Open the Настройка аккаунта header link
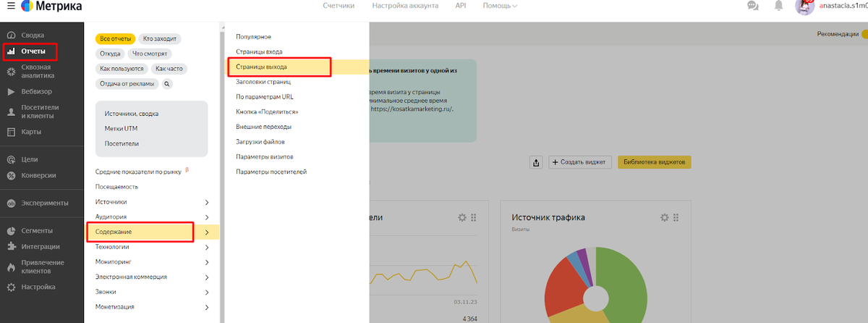Screen dimensions: 868x323 point(405,6)
